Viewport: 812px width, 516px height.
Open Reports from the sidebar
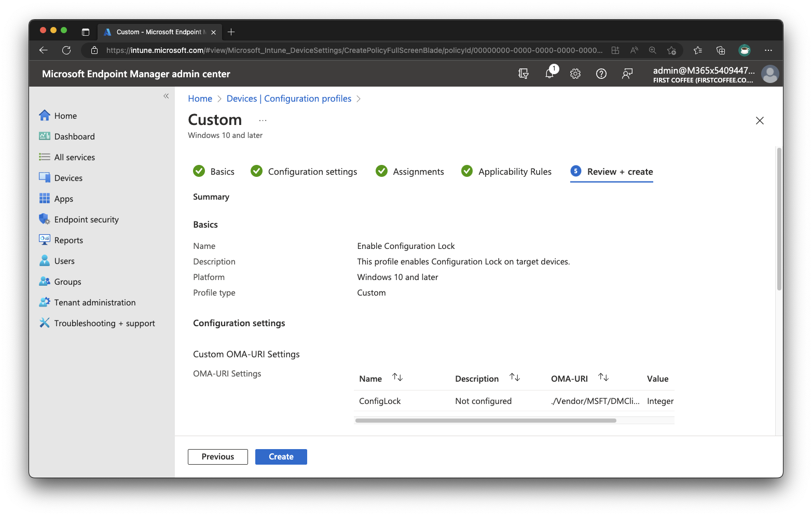[x=68, y=240]
